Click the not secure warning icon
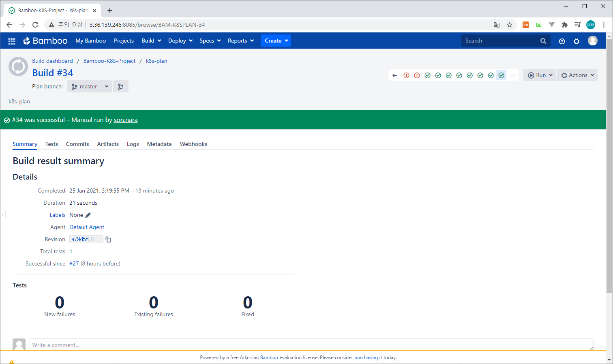 [x=51, y=25]
